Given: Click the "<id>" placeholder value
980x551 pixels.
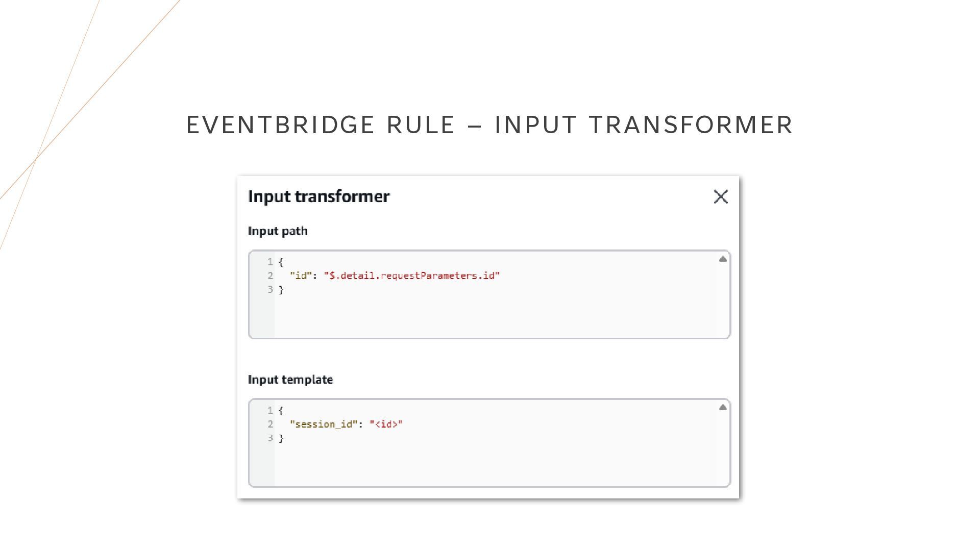Looking at the screenshot, I should pos(386,424).
